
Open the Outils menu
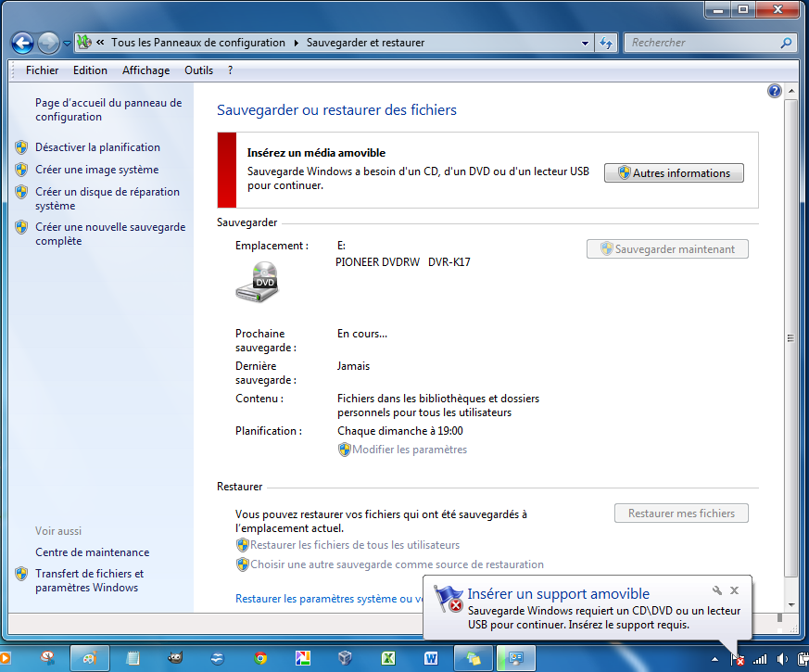pos(198,70)
